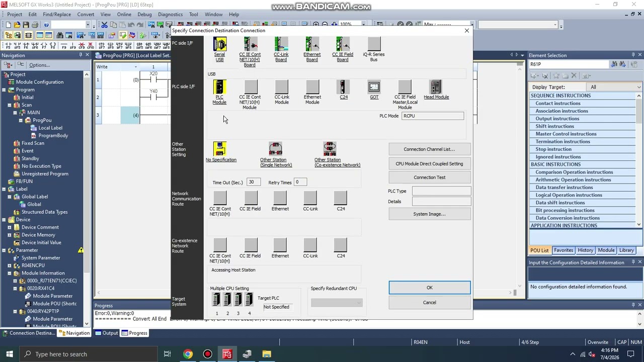Click the R61P search field in Element Selection
The image size is (644, 362).
point(569,64)
